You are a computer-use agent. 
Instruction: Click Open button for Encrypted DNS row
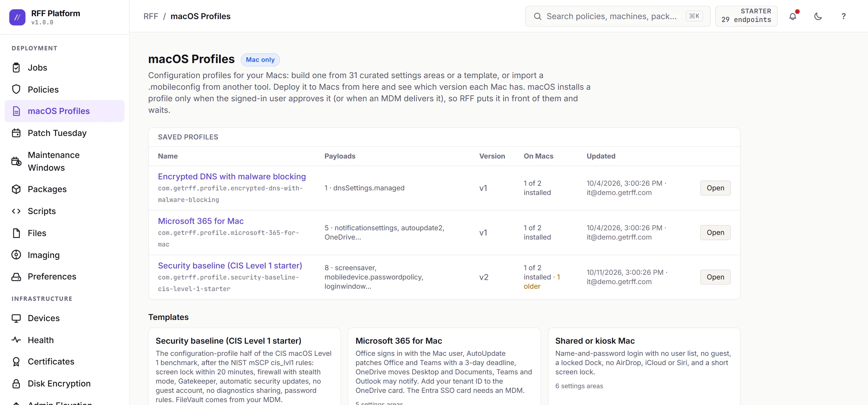point(715,188)
